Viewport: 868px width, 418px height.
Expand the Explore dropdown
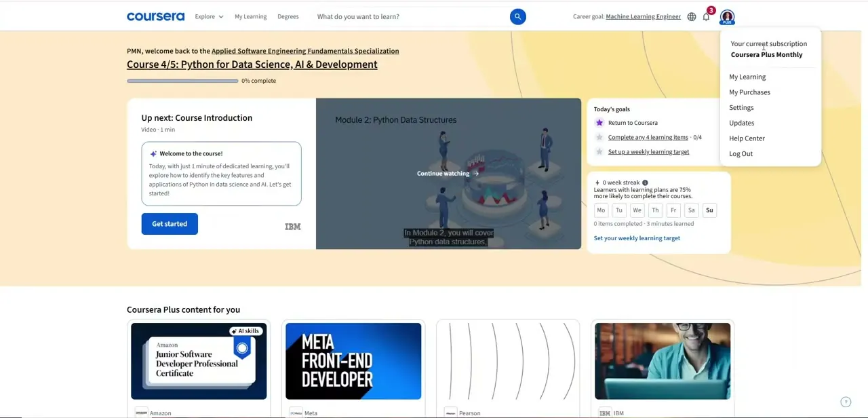(x=209, y=16)
